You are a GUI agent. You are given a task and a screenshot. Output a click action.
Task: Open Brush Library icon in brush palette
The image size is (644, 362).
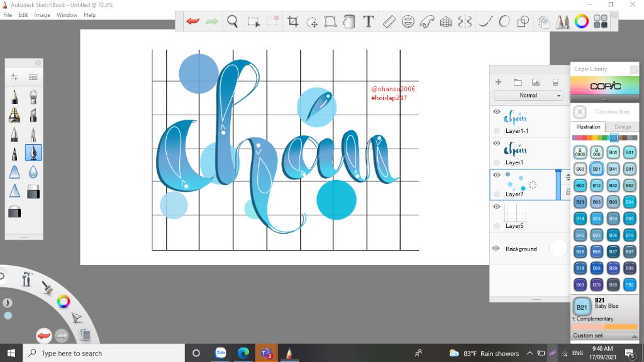tap(33, 77)
